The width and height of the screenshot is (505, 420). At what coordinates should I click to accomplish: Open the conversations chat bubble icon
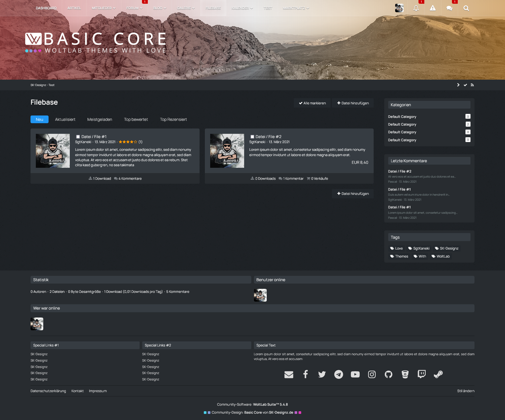point(449,8)
